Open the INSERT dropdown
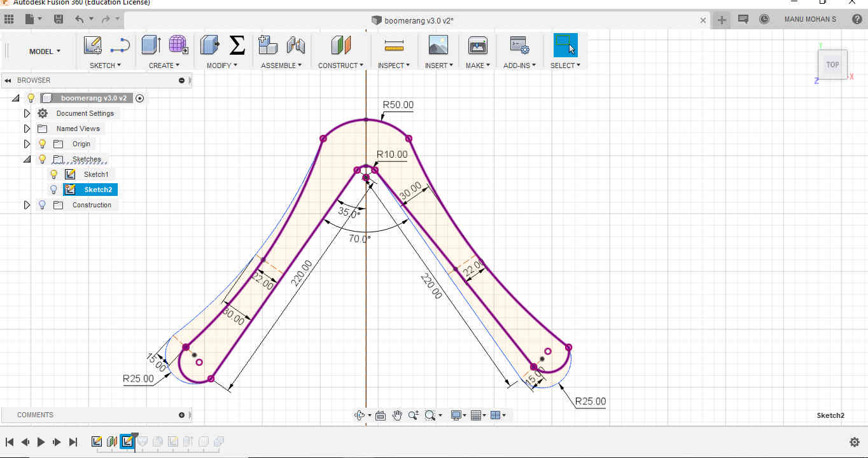This screenshot has height=458, width=868. (x=439, y=66)
